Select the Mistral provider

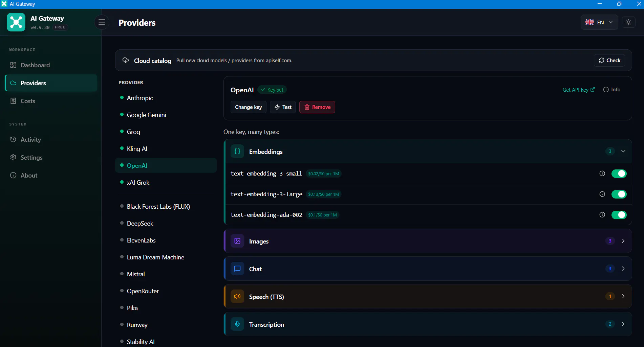[166, 274]
